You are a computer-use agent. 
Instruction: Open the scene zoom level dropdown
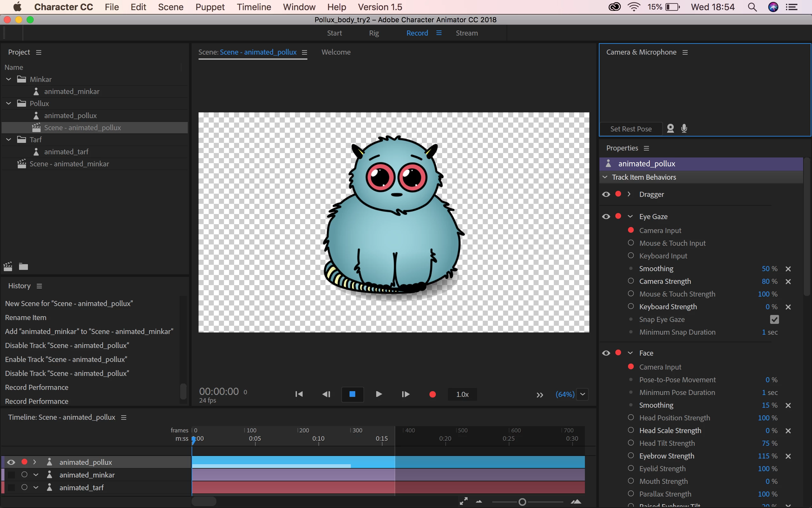[x=583, y=394]
